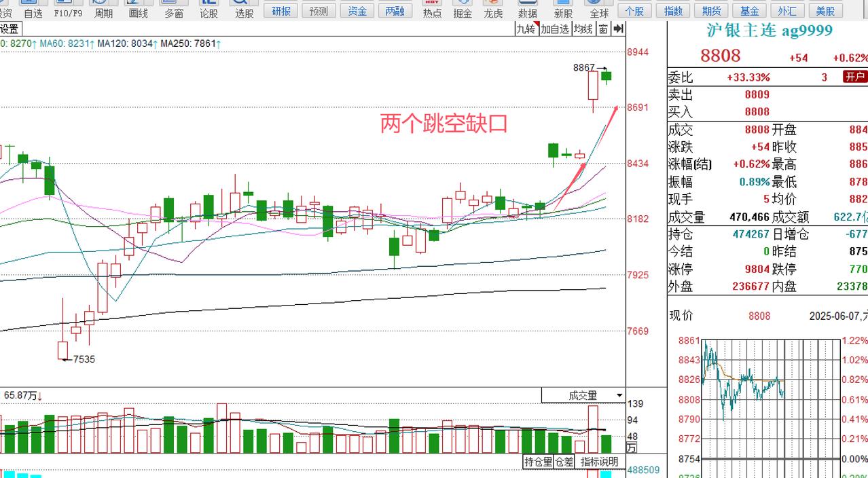Click the 研报 research report button
The image size is (868, 478).
point(281,11)
